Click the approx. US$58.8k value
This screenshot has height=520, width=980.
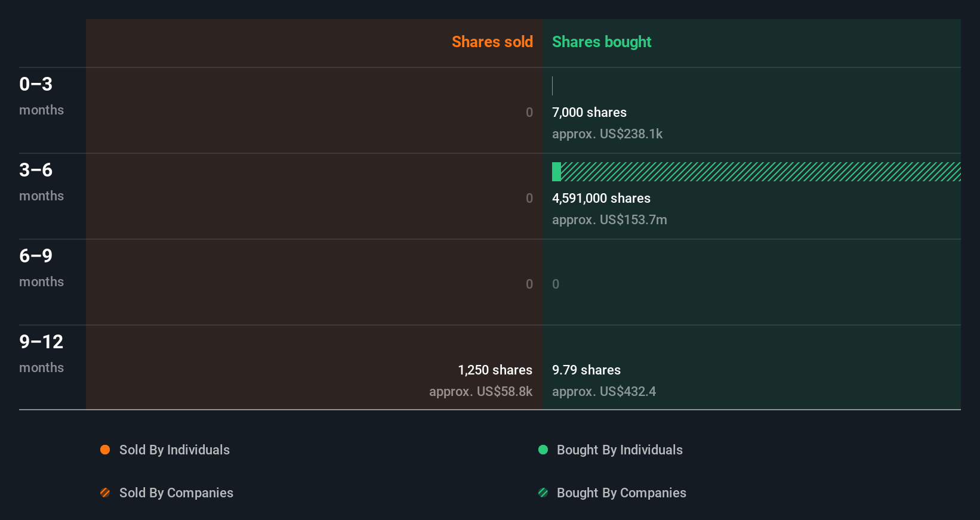point(480,391)
